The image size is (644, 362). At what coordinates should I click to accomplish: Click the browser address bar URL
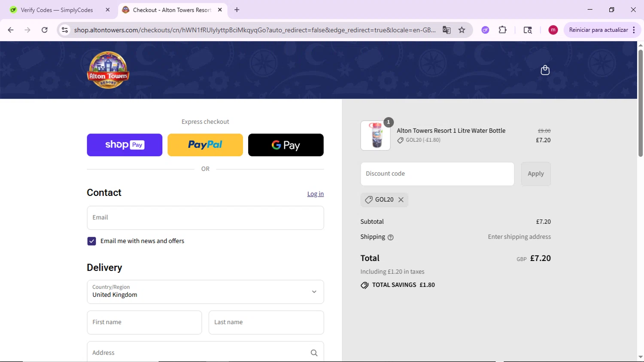pos(255,30)
